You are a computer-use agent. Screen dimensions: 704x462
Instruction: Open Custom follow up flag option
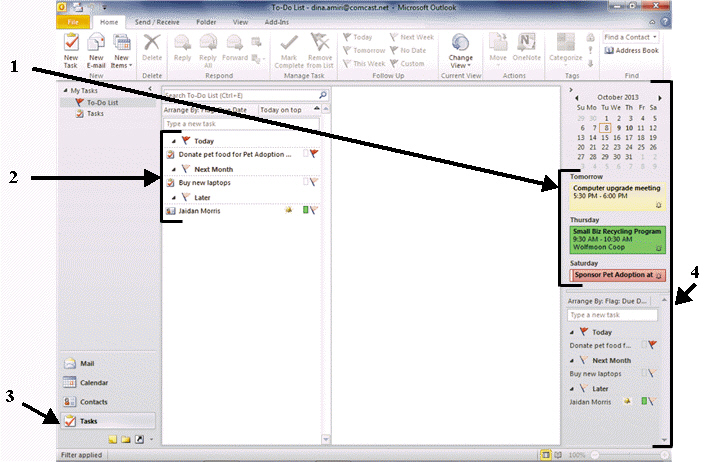[x=407, y=63]
